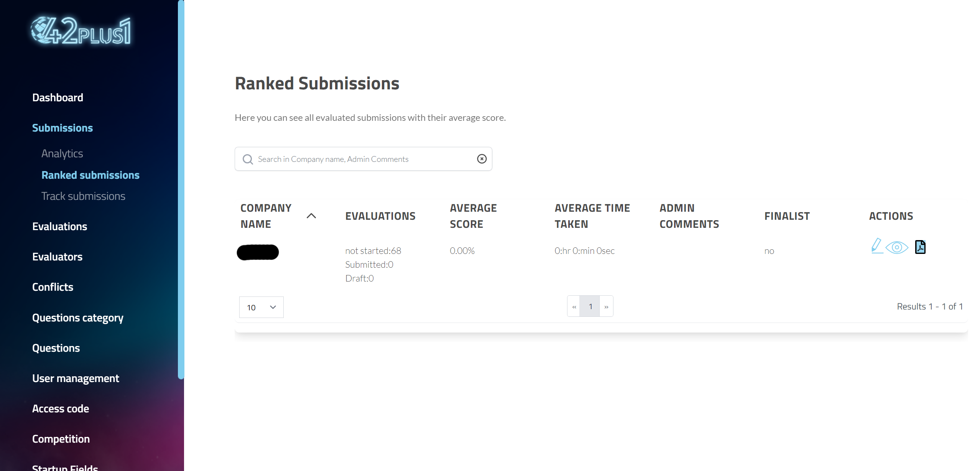Go to previous page with double-left arrows
The image size is (980, 471).
coord(574,306)
